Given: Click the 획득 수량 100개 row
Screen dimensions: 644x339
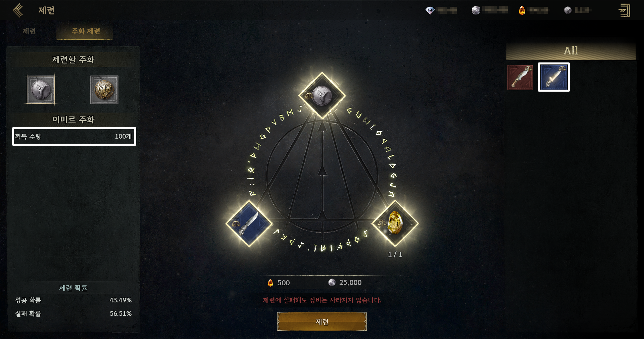Looking at the screenshot, I should pos(74,136).
